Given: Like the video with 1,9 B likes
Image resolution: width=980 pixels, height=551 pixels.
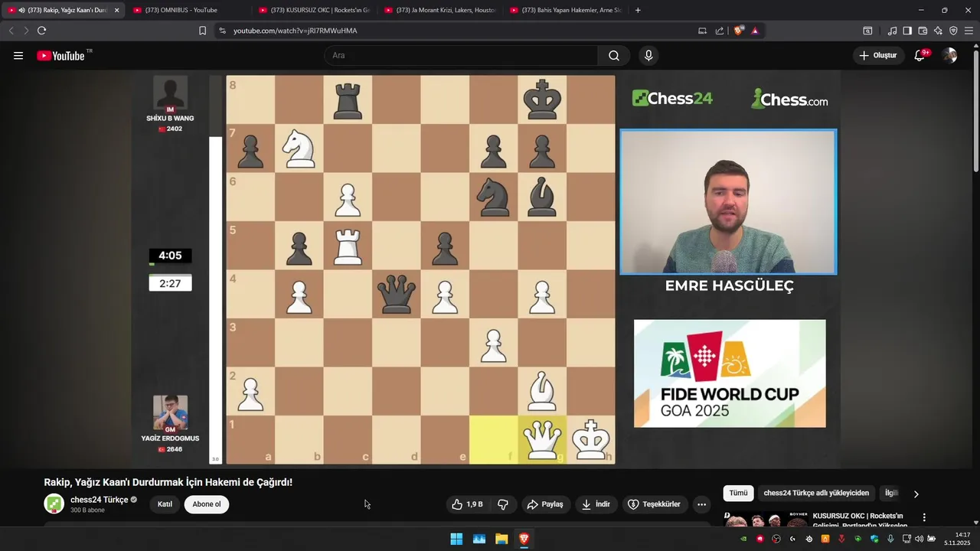Looking at the screenshot, I should [x=468, y=504].
